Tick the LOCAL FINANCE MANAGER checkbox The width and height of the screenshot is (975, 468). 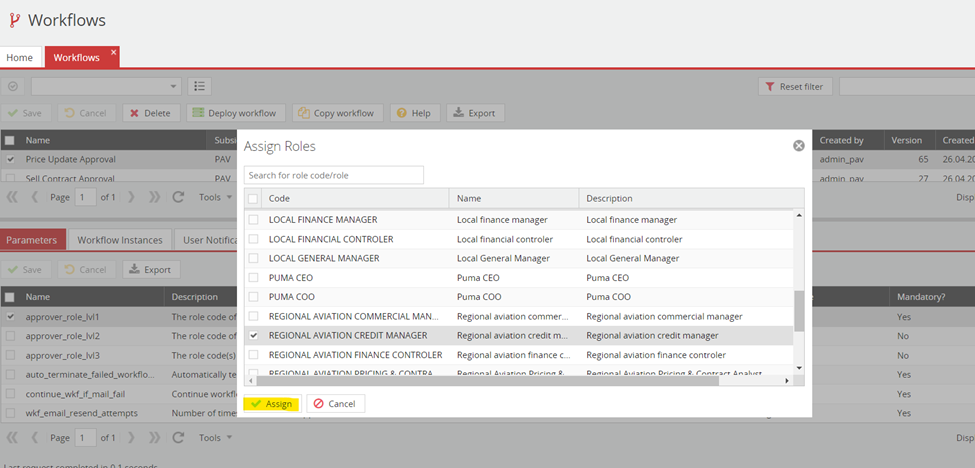[253, 219]
